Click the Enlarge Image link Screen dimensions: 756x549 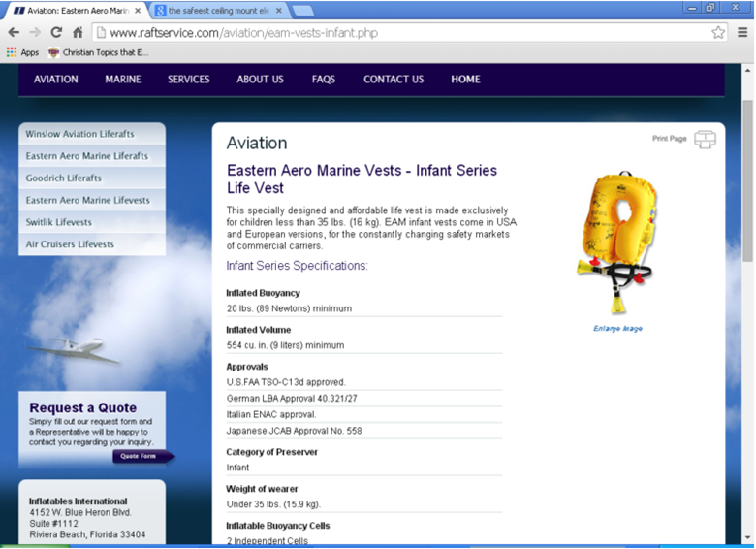tap(617, 329)
